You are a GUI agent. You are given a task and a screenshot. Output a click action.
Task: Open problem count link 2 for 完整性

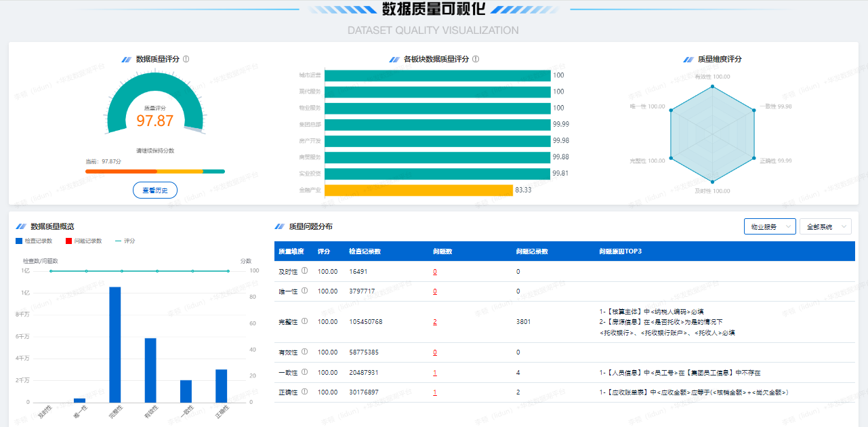[x=435, y=322]
